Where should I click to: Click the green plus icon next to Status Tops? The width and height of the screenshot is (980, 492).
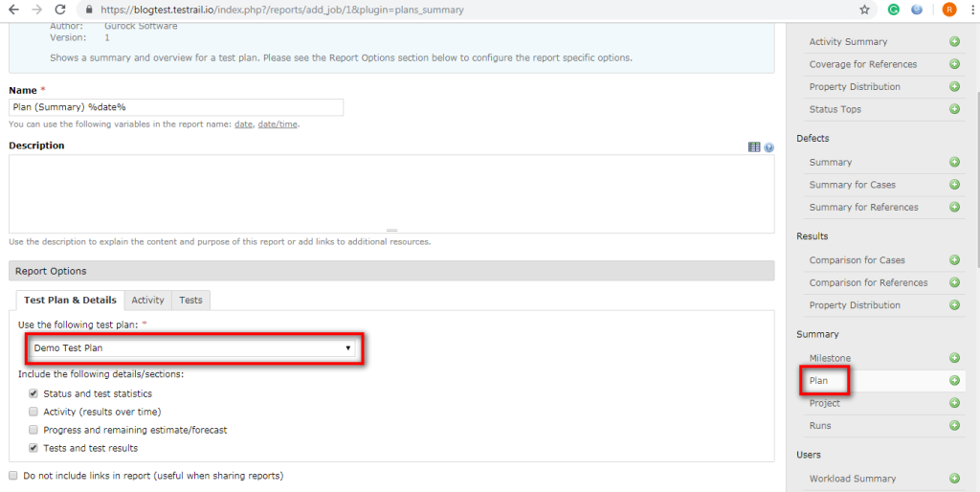(x=954, y=109)
